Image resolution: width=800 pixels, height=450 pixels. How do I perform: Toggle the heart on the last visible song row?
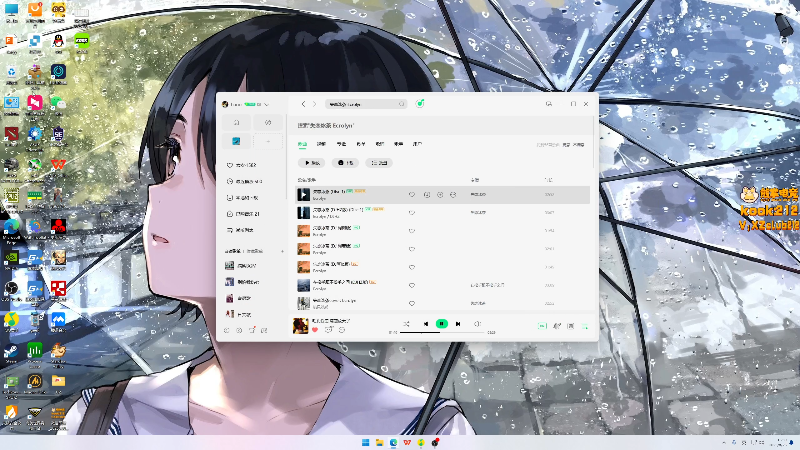click(412, 304)
